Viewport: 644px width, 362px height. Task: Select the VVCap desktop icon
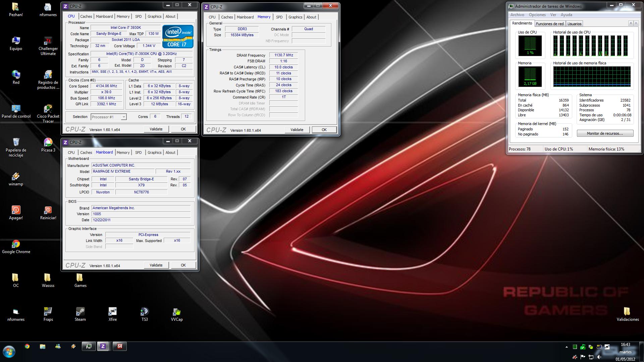pos(177,314)
